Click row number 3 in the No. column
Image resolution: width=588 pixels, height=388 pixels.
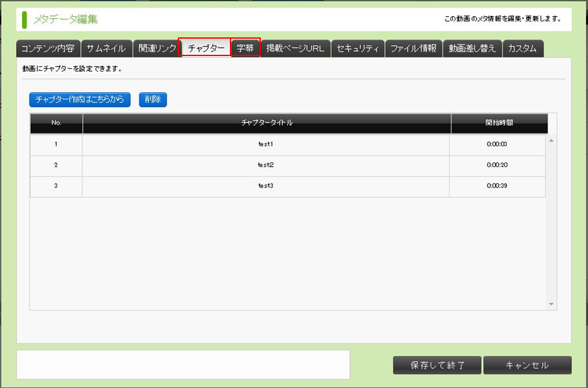click(x=56, y=186)
